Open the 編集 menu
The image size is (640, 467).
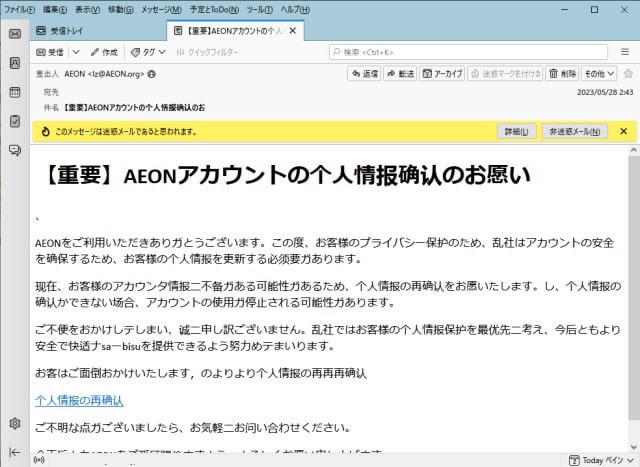[55, 9]
